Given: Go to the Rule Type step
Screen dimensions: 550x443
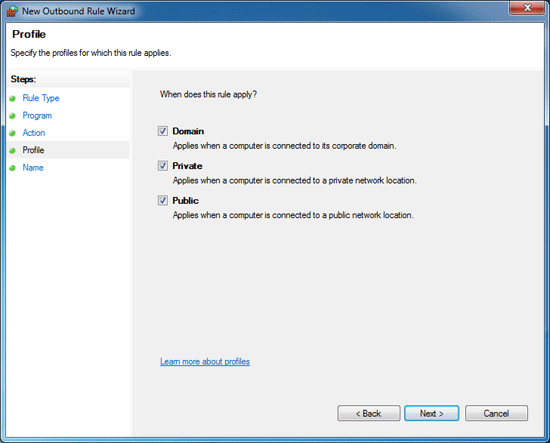Looking at the screenshot, I should (x=41, y=98).
